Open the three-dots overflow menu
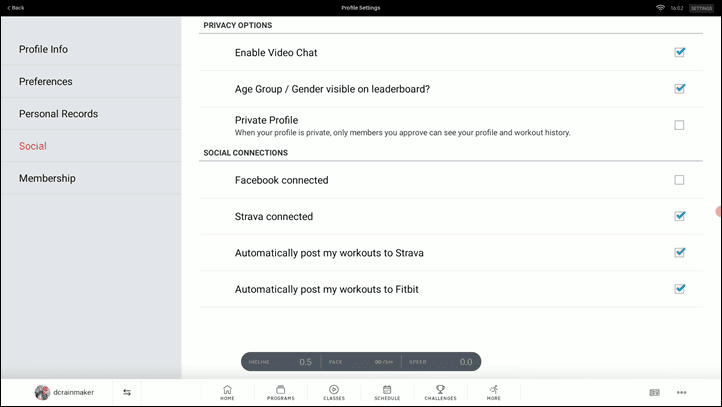This screenshot has width=722, height=407. [x=681, y=392]
